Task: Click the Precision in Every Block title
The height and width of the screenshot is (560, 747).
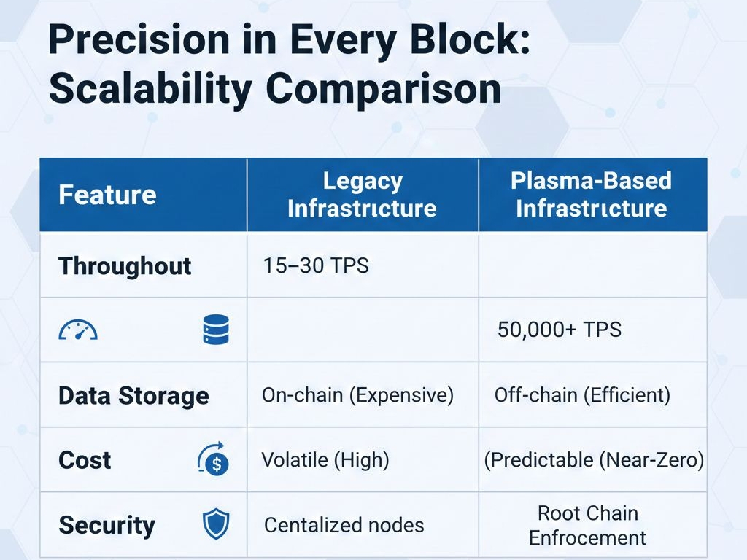Action: pyautogui.click(x=289, y=39)
